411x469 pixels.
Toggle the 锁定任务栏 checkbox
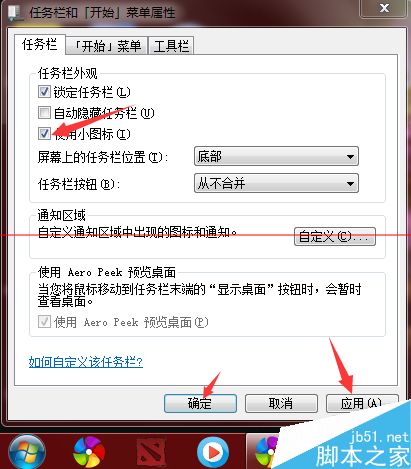[x=44, y=91]
